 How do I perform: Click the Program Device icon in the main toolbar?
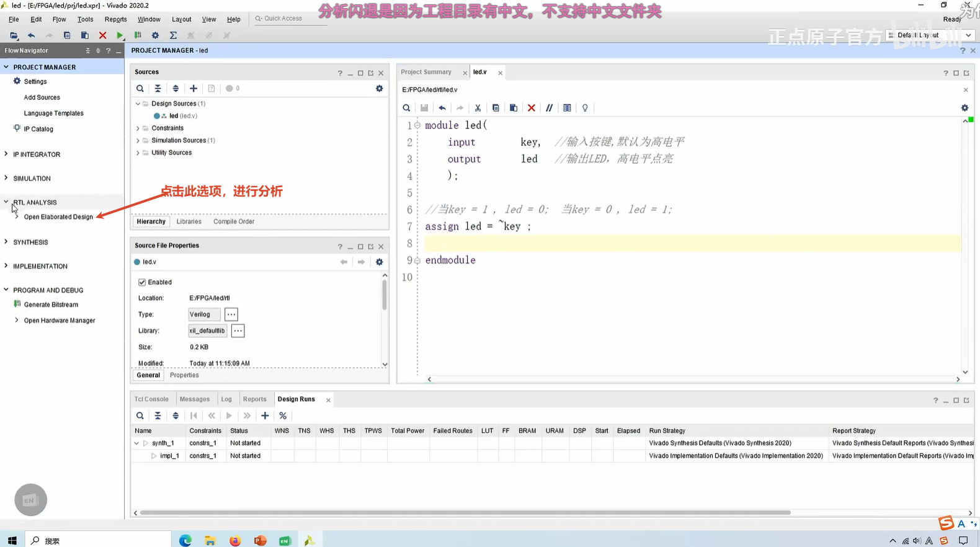point(138,35)
